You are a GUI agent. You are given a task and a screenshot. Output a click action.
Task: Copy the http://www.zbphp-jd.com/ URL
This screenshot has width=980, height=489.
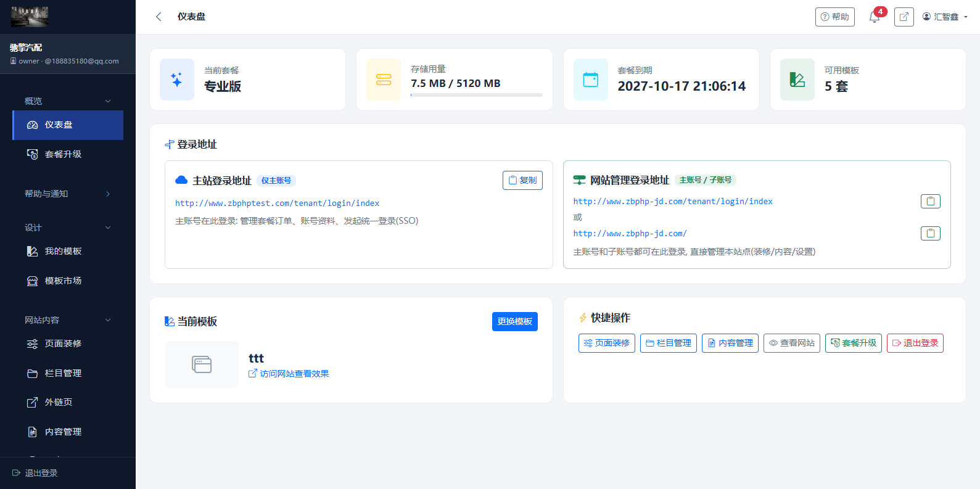click(x=931, y=233)
